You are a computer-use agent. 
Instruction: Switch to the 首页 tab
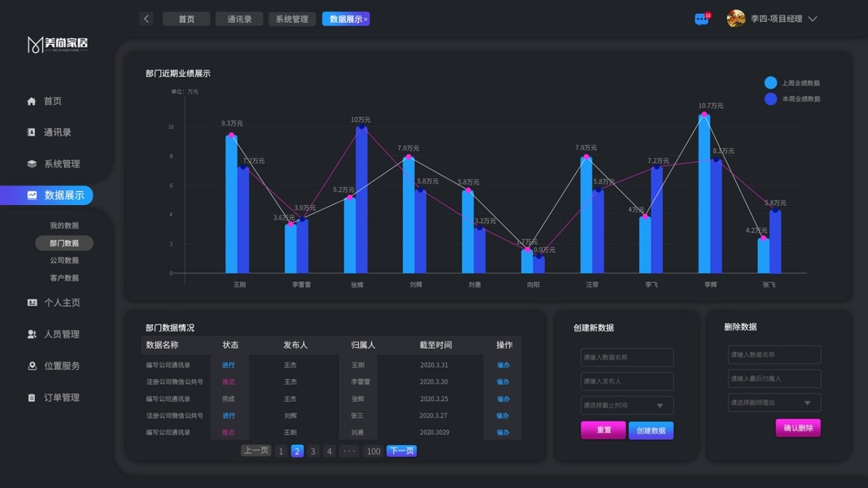[186, 19]
